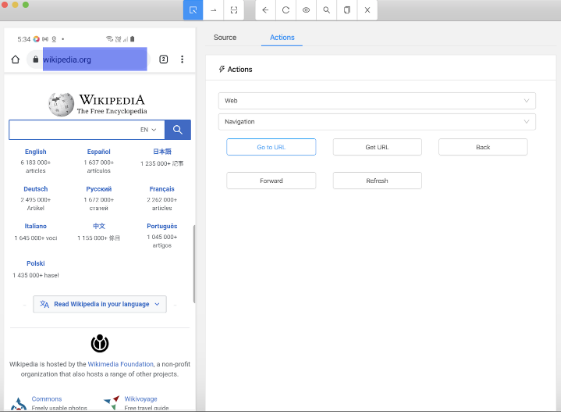This screenshot has height=412, width=561.
Task: Copy XML source to clipboard
Action: 347,10
